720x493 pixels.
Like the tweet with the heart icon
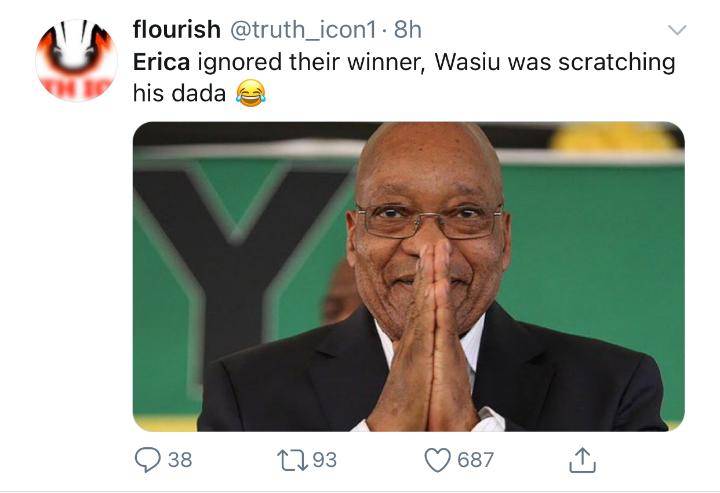[437, 460]
